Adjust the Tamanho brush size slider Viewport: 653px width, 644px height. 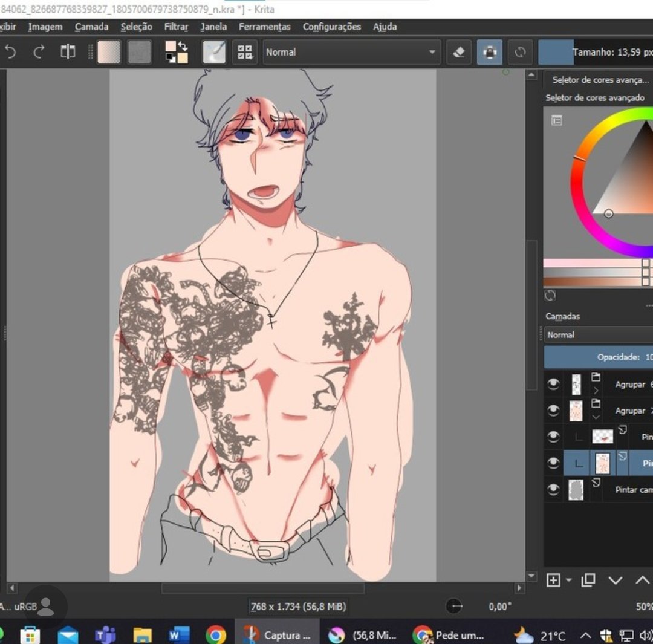click(596, 52)
